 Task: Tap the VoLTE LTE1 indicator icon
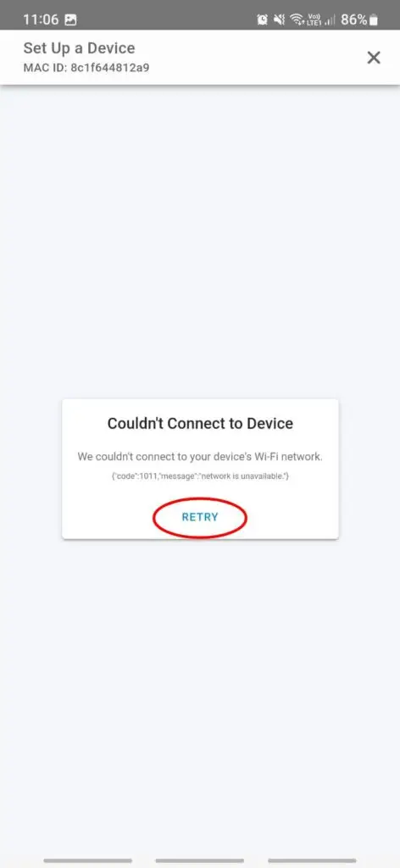pyautogui.click(x=314, y=20)
